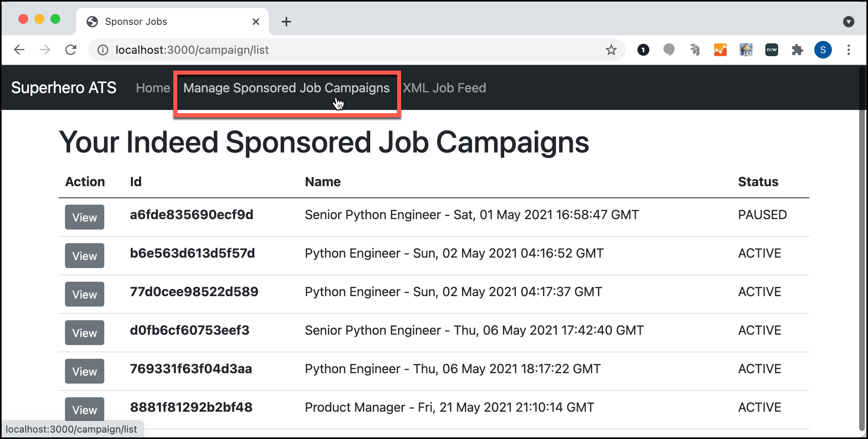
Task: Bookmark this page with the star icon
Action: coord(611,50)
